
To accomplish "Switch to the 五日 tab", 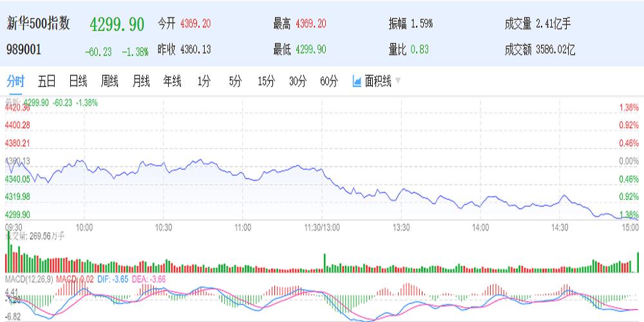I will (46, 81).
